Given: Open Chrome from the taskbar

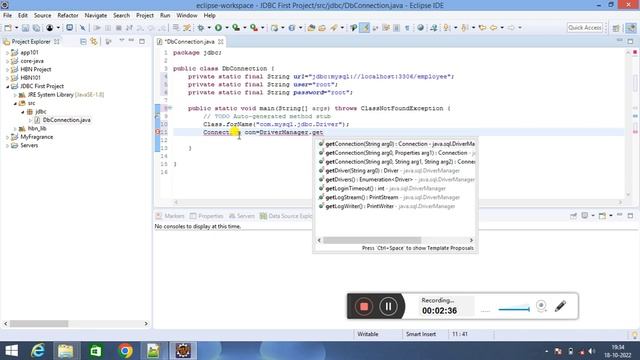Looking at the screenshot, I should pos(125,351).
